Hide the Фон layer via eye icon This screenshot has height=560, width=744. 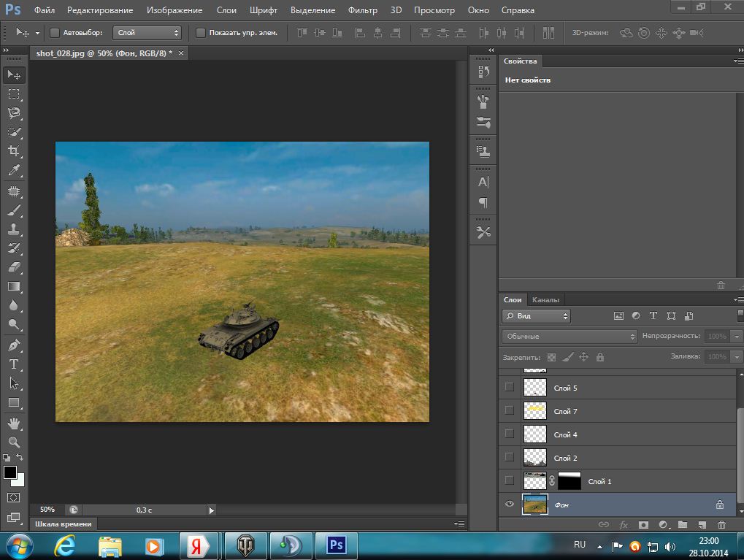[x=510, y=504]
